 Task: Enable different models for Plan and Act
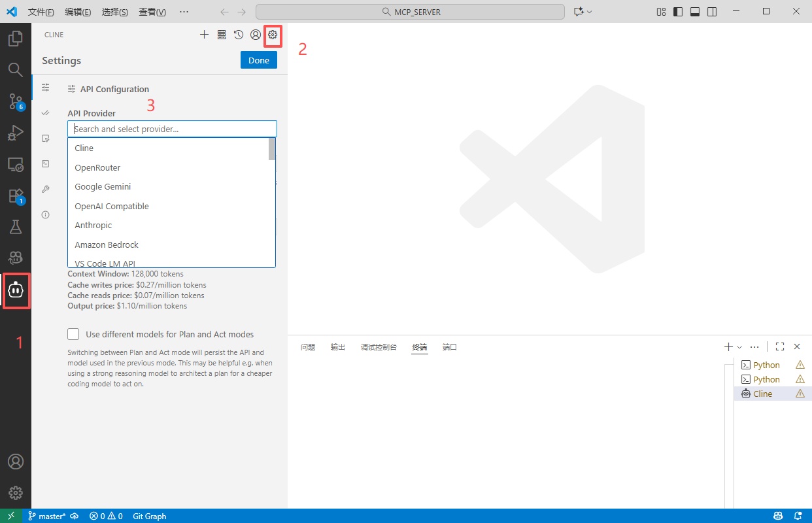coord(73,334)
